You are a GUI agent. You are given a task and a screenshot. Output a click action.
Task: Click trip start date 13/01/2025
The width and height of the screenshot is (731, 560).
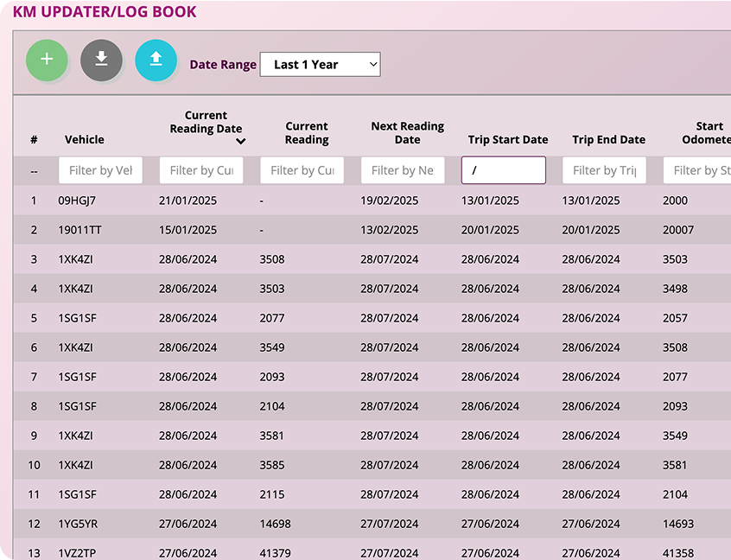click(x=490, y=200)
